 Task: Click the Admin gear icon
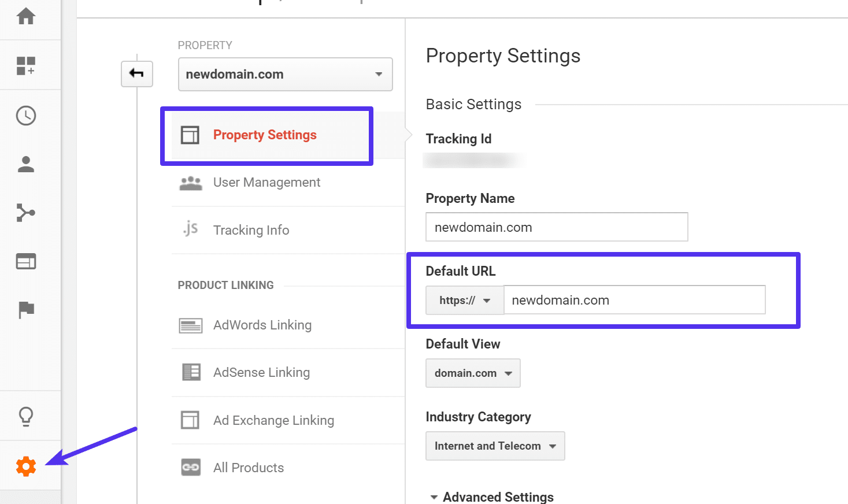point(25,466)
